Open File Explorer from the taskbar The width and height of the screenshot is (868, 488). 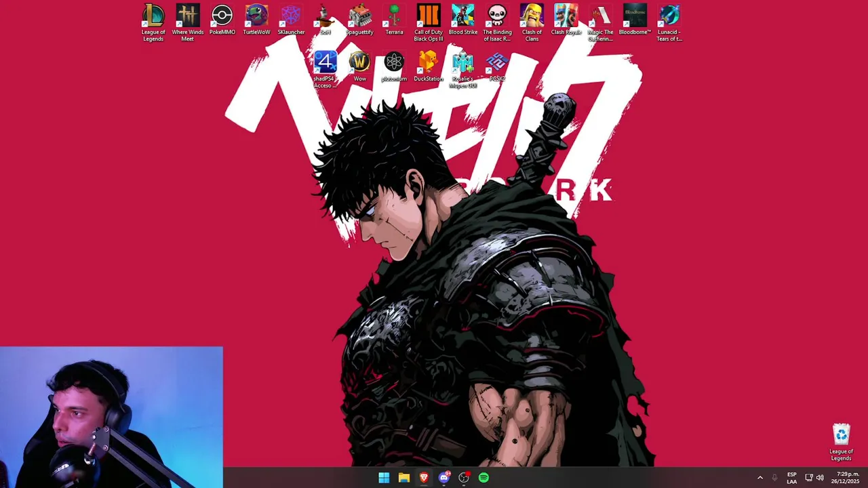click(404, 478)
